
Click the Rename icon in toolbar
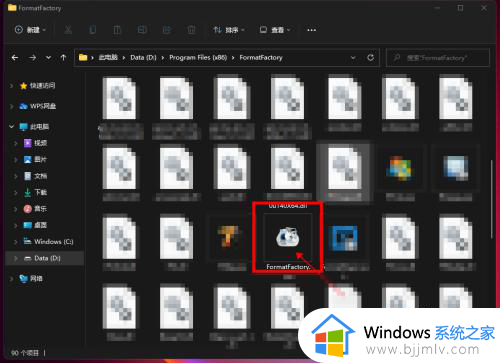tap(142, 30)
